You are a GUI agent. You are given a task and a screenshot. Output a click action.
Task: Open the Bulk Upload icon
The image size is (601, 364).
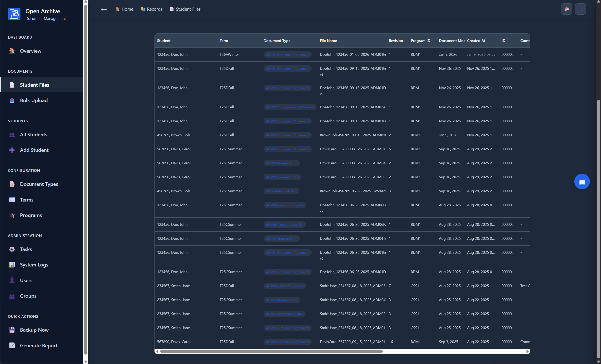[12, 100]
